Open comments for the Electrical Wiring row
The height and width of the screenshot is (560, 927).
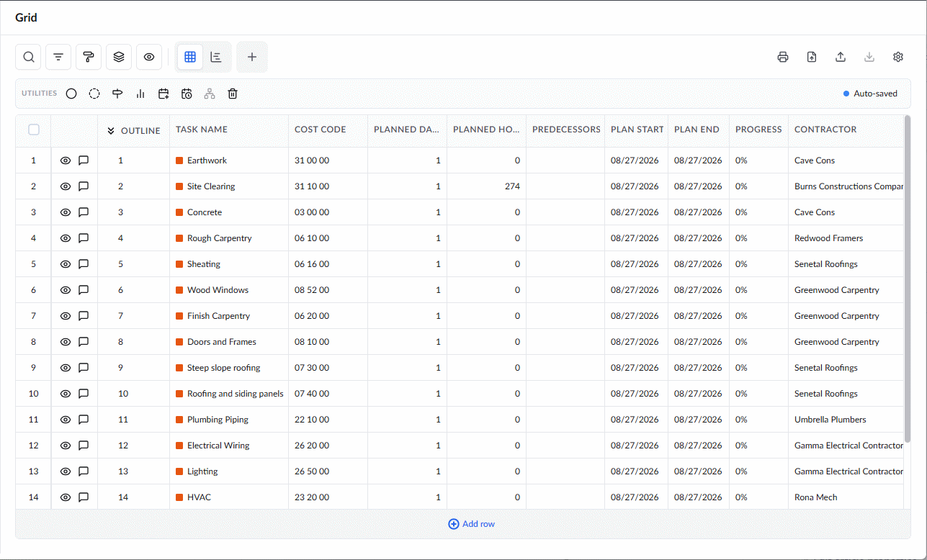pyautogui.click(x=84, y=446)
